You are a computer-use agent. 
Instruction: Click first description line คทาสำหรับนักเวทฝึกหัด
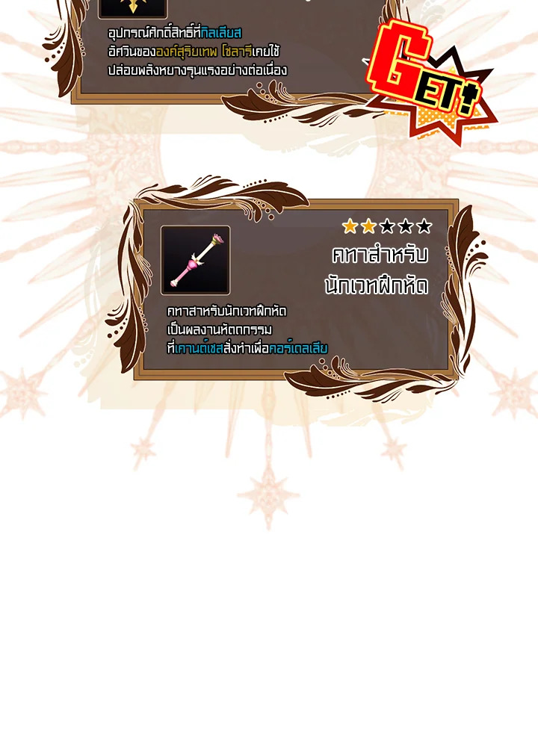tap(226, 311)
